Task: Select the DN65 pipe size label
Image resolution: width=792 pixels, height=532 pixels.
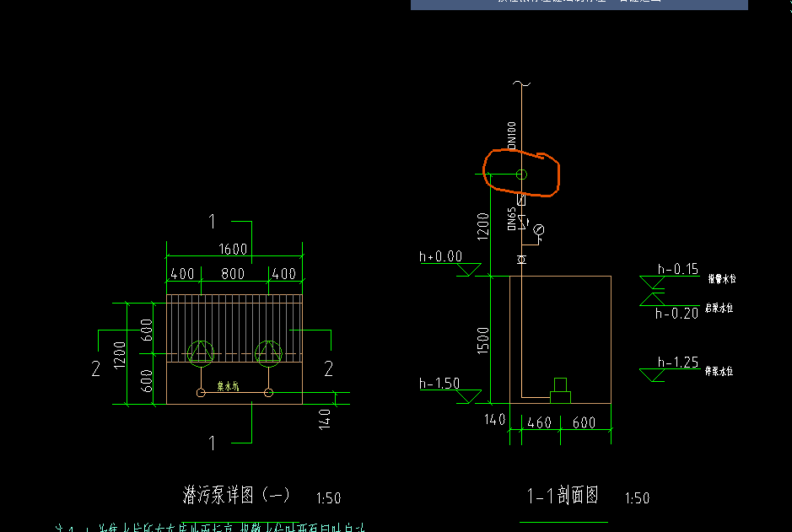Action: click(512, 218)
